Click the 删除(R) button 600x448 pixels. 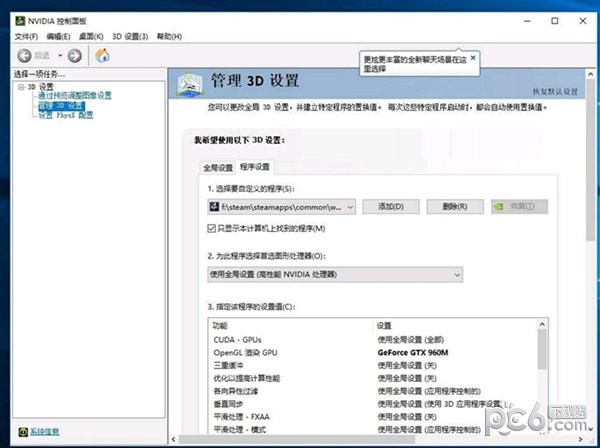coord(455,207)
